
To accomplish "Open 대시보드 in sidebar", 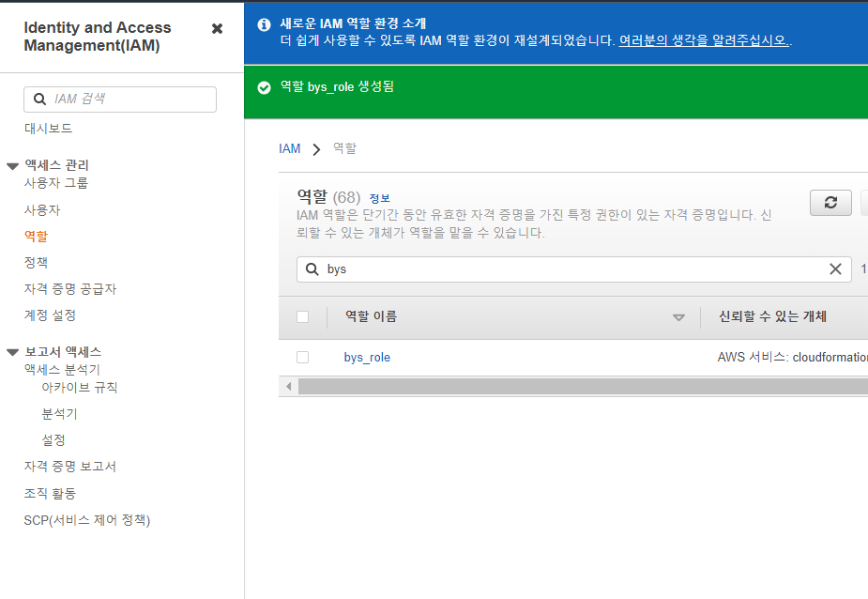I will pyautogui.click(x=48, y=129).
